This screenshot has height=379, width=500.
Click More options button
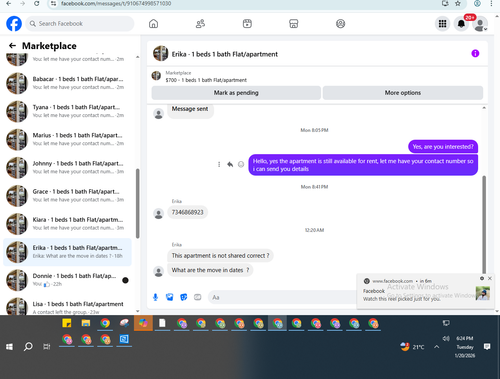403,93
